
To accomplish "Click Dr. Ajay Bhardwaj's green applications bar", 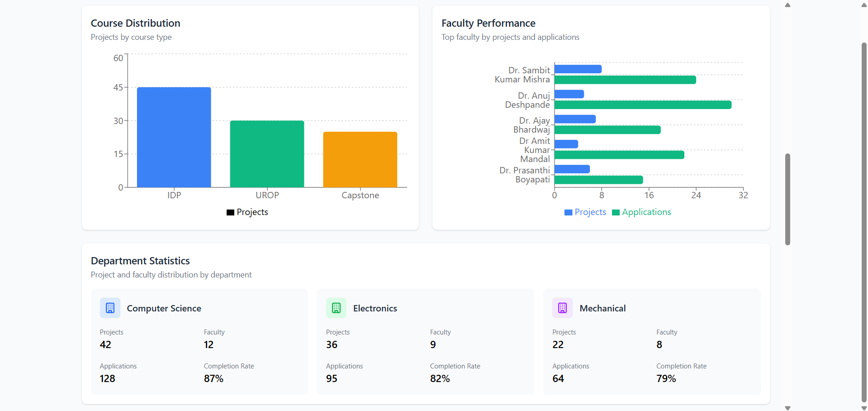I will pos(607,130).
